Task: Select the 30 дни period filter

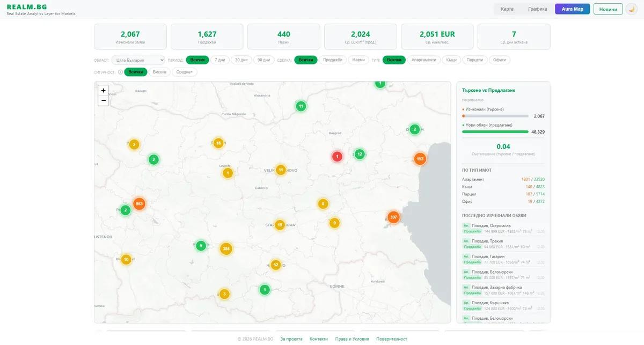Action: tap(241, 60)
